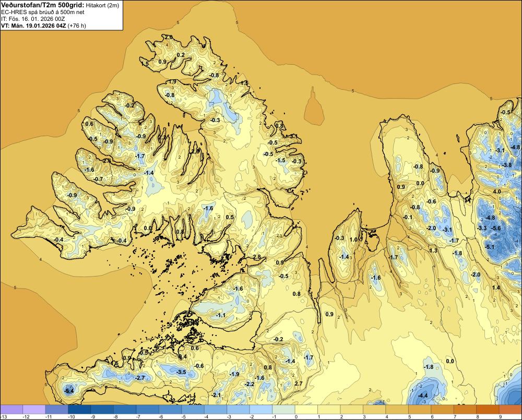
Task: Click the -2.7 temperature reading
Action: (140, 378)
